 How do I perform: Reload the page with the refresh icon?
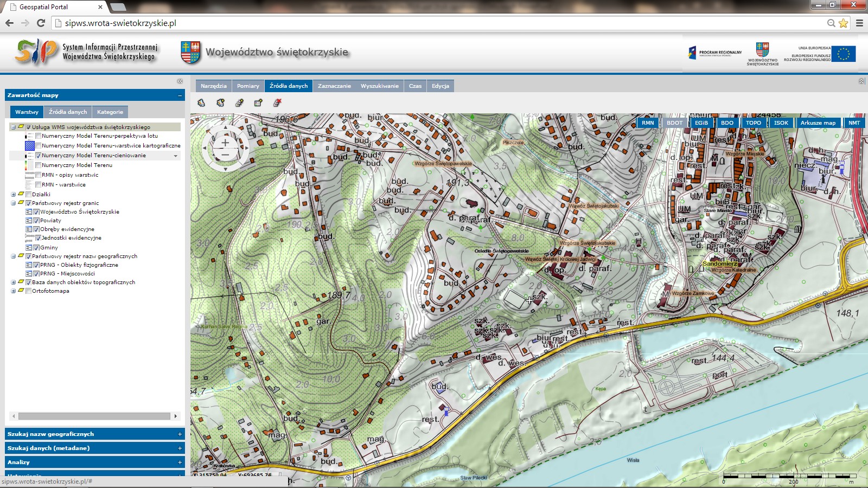(41, 23)
